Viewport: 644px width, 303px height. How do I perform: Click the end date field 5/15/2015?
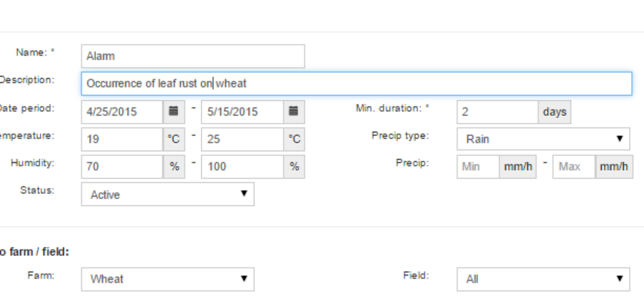pyautogui.click(x=243, y=112)
